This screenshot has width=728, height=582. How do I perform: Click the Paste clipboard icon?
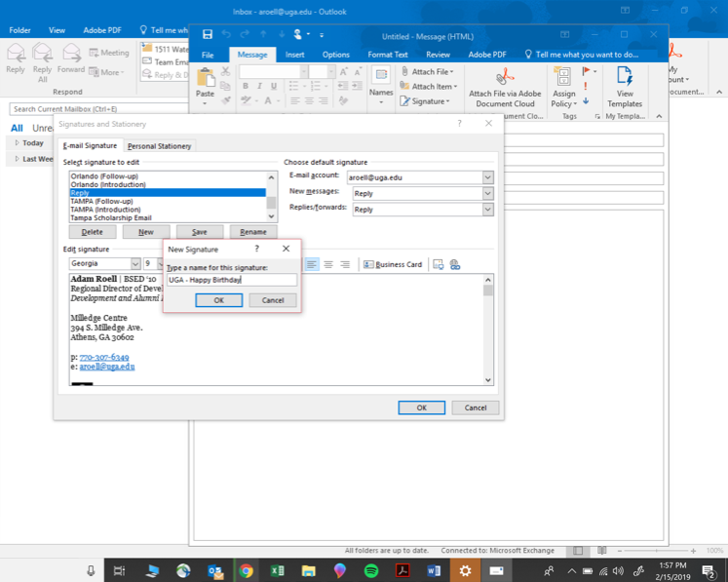[x=206, y=78]
